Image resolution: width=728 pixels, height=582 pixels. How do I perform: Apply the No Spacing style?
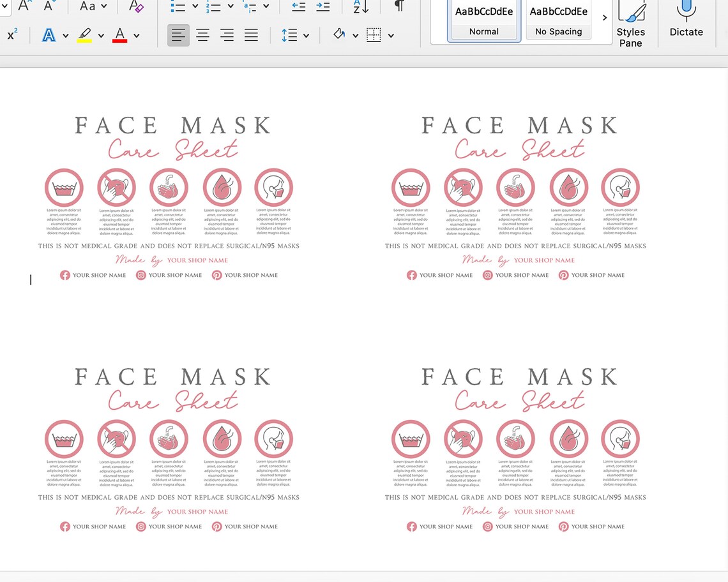pos(558,19)
